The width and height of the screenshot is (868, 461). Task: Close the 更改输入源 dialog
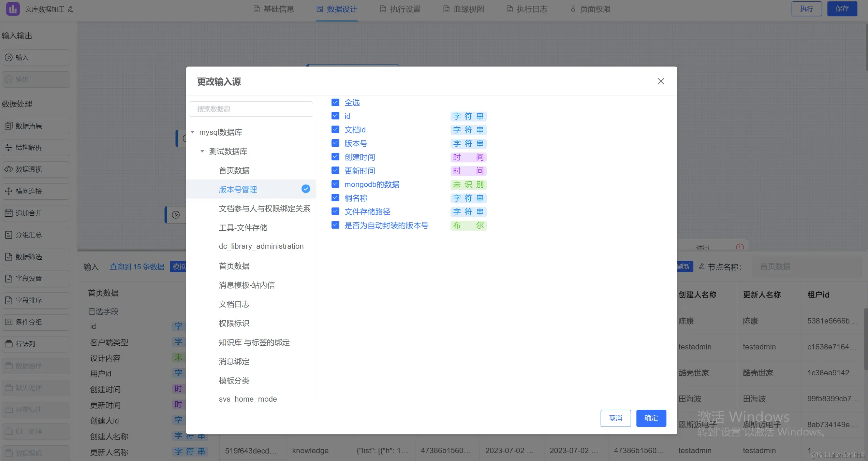pos(661,81)
